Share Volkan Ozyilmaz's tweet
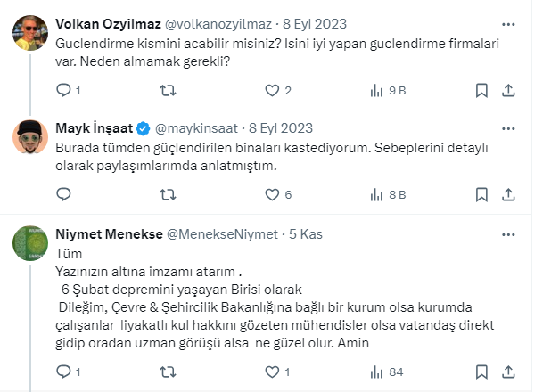 coord(508,90)
